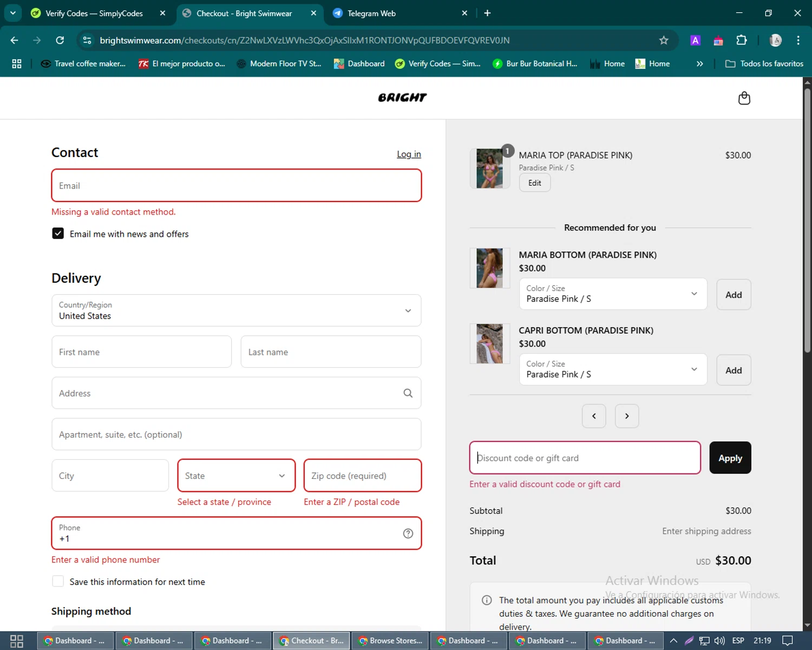Click the Log in link
Viewport: 812px width, 650px height.
(x=409, y=154)
